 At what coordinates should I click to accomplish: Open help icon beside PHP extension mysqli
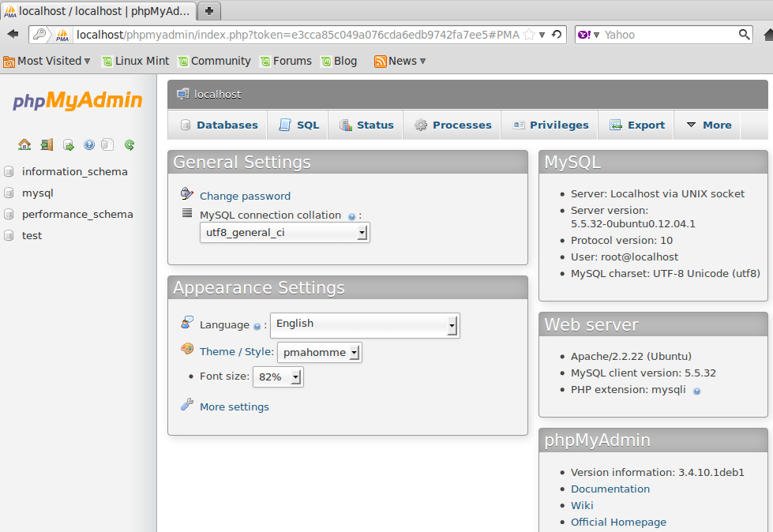pyautogui.click(x=696, y=392)
